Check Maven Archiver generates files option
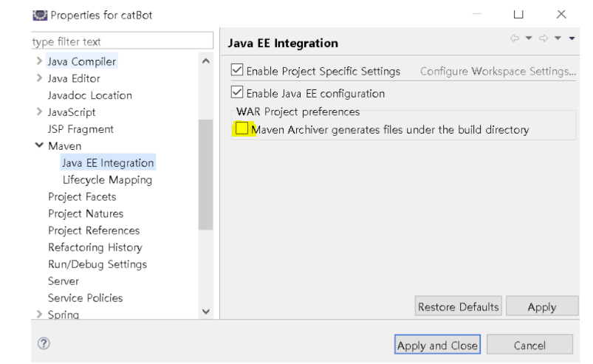593x364 pixels. coord(241,129)
